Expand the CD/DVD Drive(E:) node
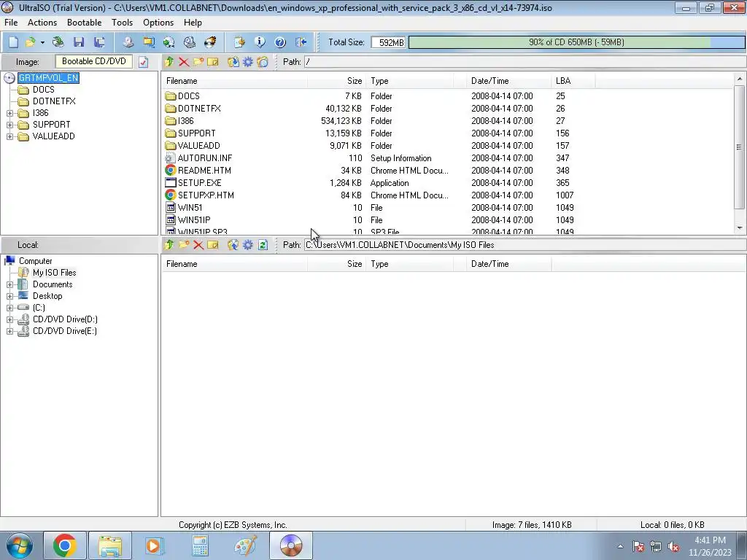This screenshot has width=747, height=560. click(x=9, y=331)
